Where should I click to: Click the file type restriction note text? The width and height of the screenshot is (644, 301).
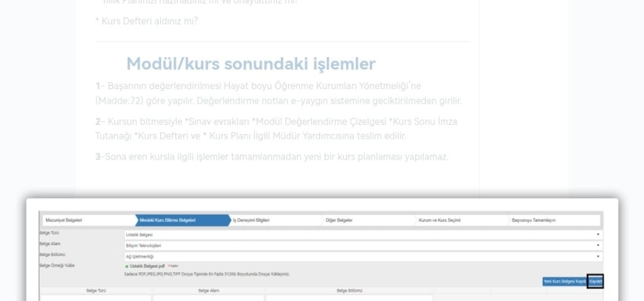coord(208,274)
